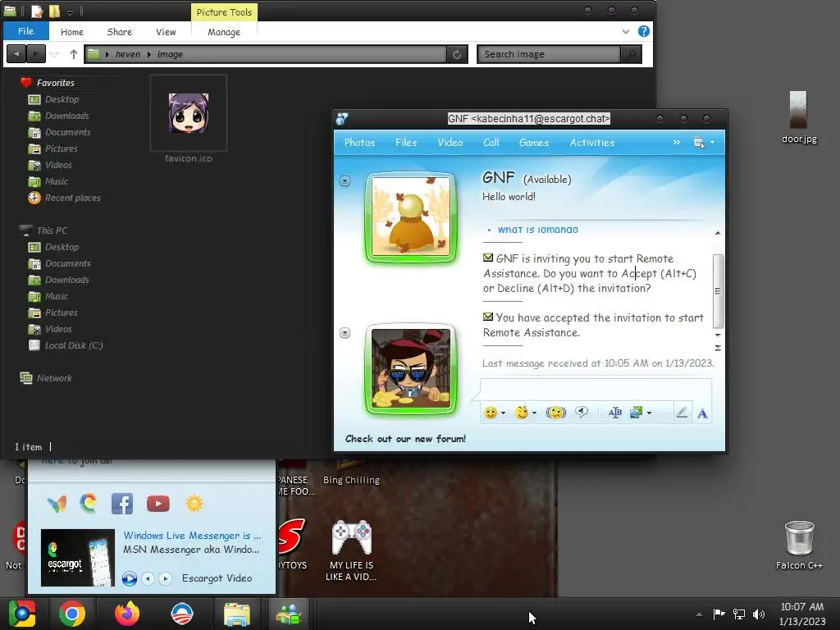
Task: Click the chat message input box
Action: coord(596,390)
